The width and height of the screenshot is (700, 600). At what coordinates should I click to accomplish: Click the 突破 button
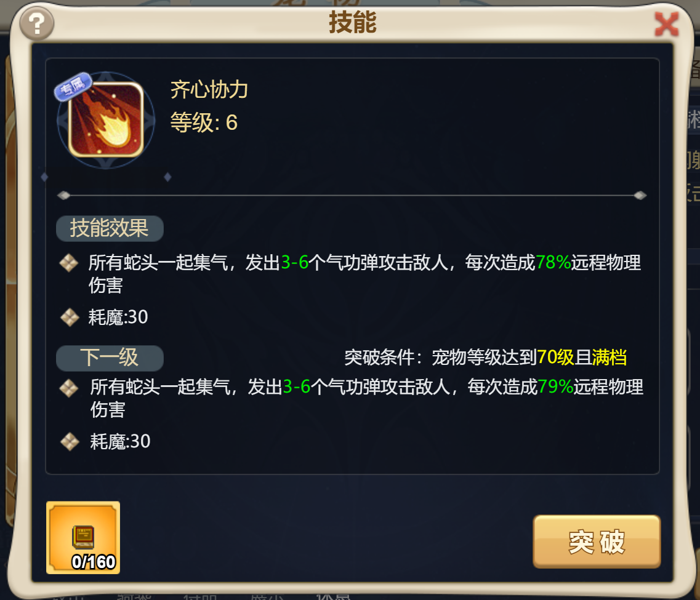point(597,542)
